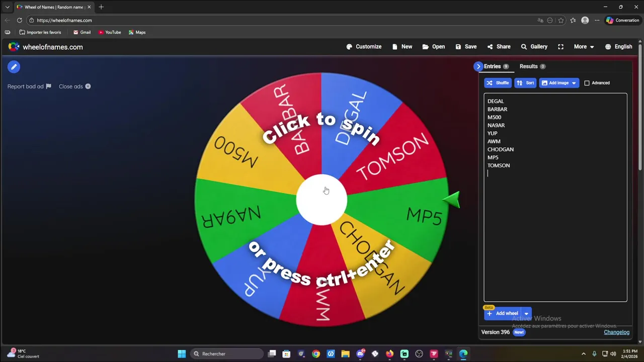Viewport: 644px width, 362px height.
Task: Open browser settings and more menu
Action: tap(597, 20)
